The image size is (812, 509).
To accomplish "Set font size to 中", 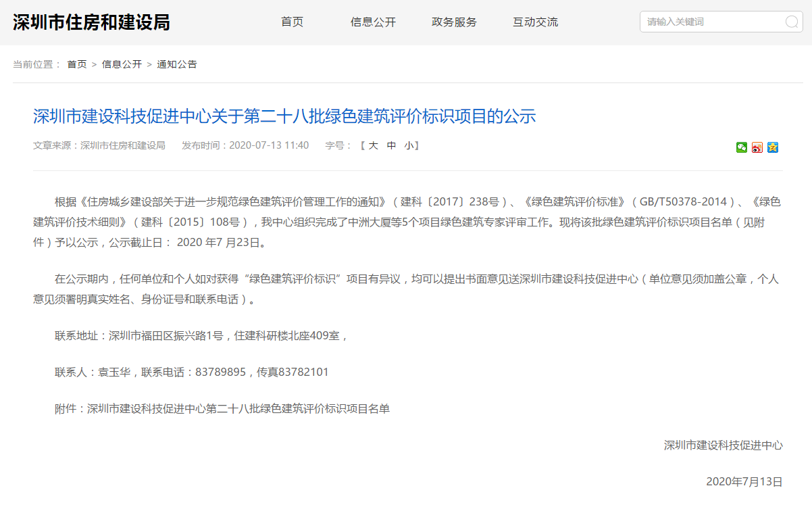I will tap(391, 145).
